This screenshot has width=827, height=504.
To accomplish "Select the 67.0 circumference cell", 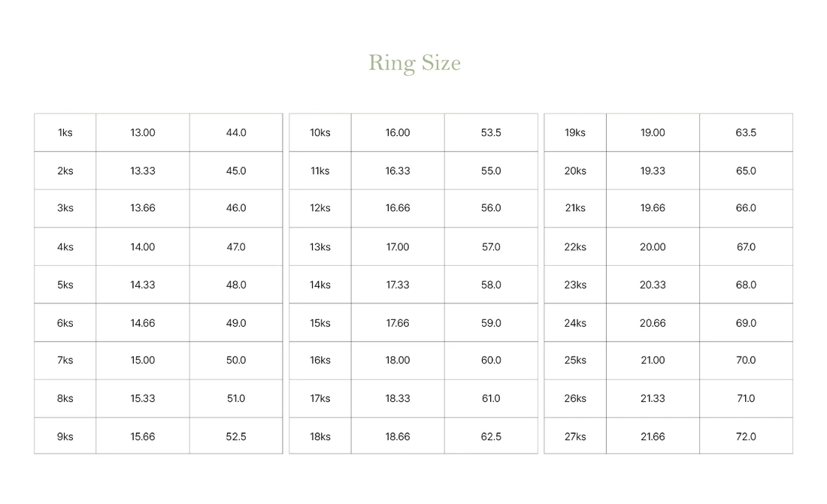I will coord(746,247).
